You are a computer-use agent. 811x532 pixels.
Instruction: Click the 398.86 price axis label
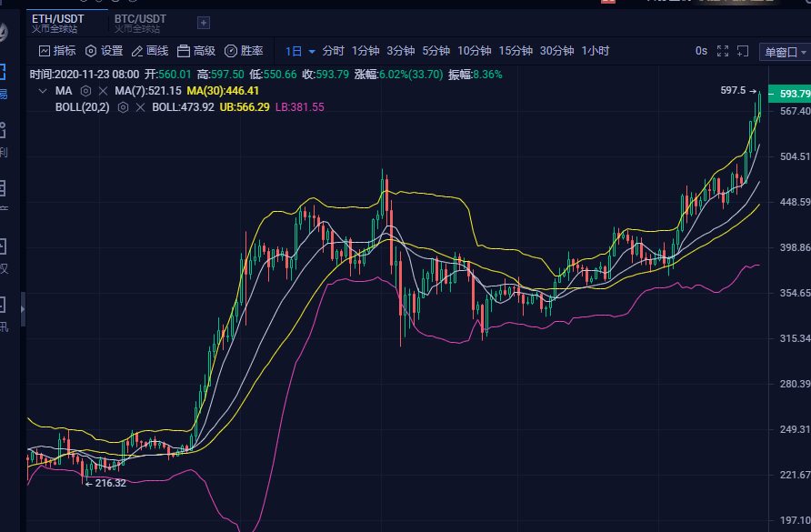click(x=795, y=247)
